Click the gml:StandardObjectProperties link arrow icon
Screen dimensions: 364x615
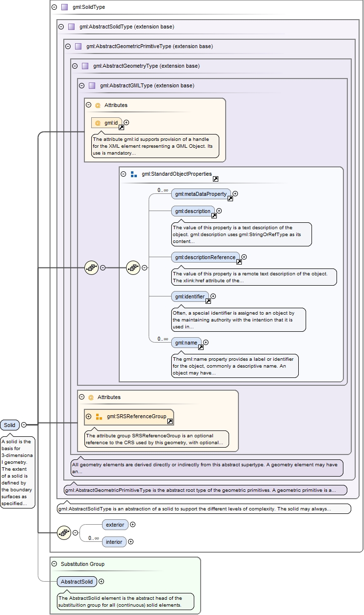(215, 179)
